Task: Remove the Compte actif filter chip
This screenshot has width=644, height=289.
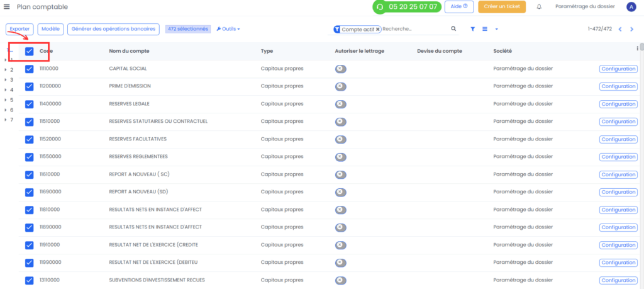Action: (x=377, y=29)
